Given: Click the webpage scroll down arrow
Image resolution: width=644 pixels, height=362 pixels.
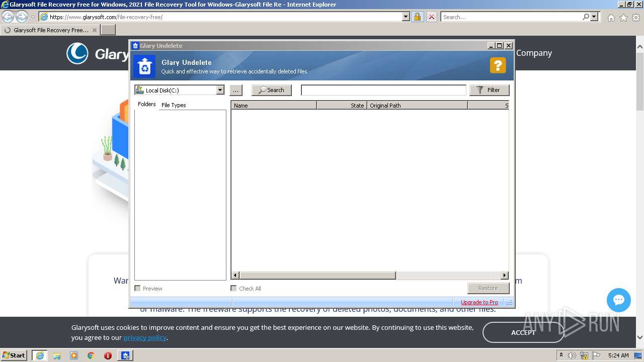Looking at the screenshot, I should (x=640, y=338).
